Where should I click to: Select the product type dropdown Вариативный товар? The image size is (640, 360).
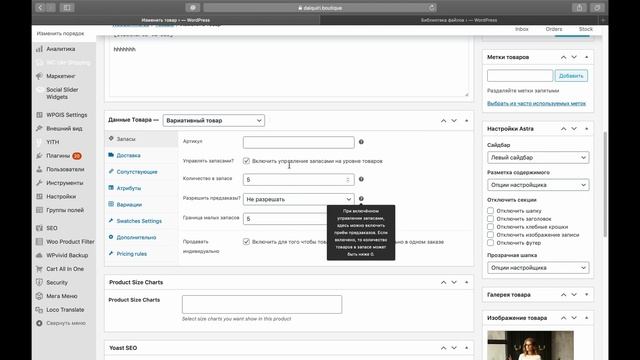[x=213, y=120]
